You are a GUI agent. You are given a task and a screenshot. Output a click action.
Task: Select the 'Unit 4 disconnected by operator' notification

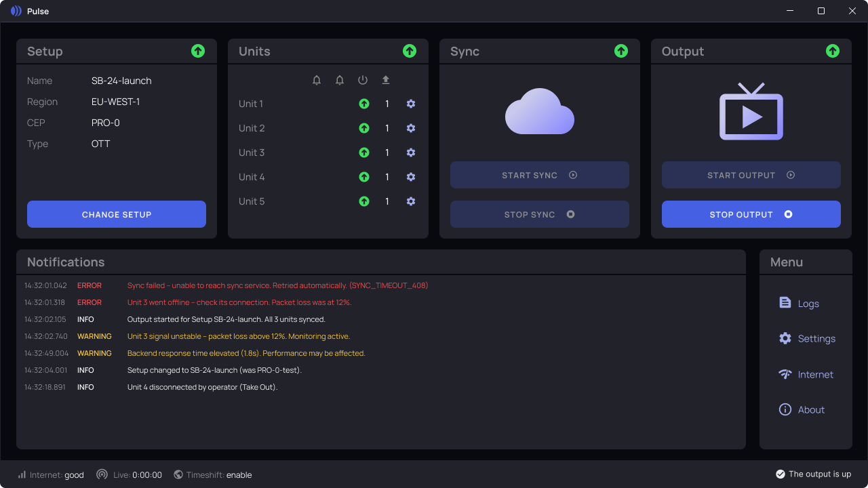381,387
